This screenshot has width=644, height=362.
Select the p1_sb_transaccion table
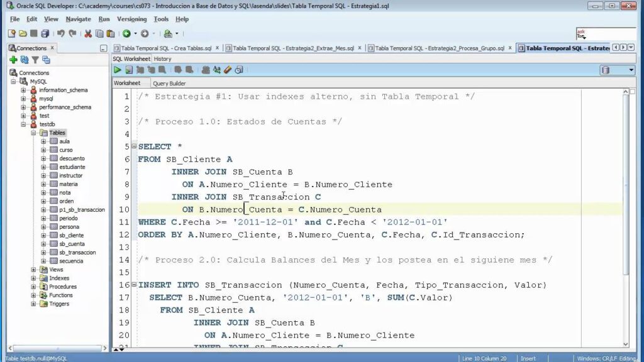(x=82, y=210)
